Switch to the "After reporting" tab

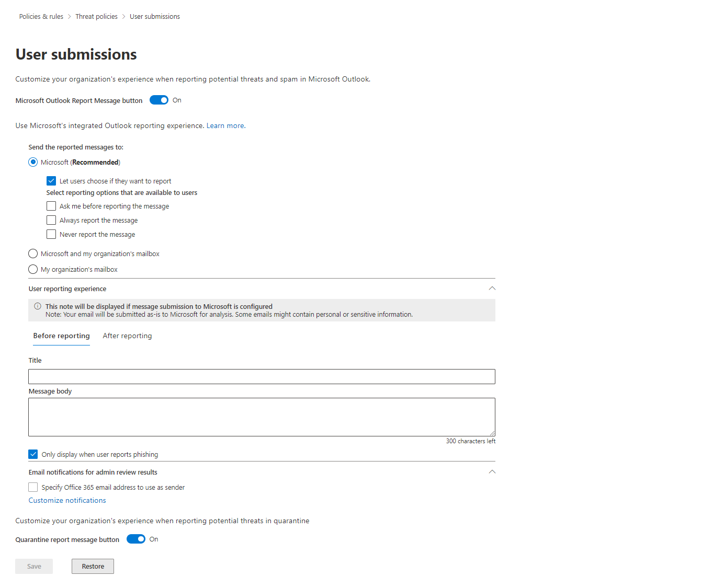(127, 336)
